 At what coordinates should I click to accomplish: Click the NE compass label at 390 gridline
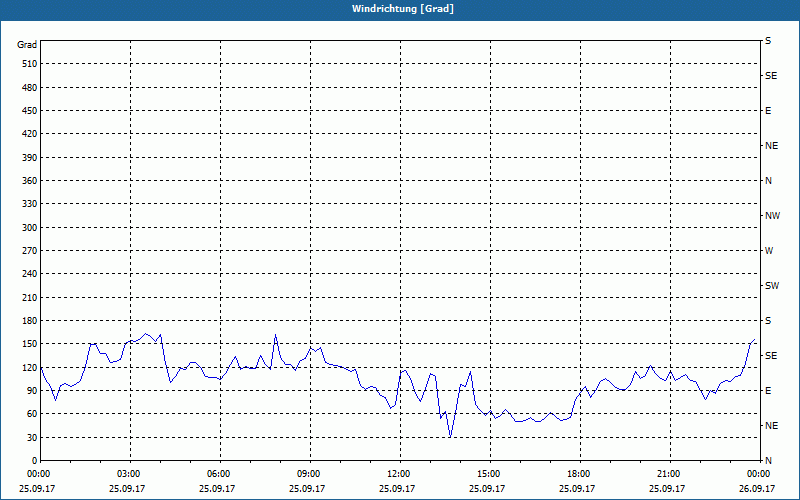click(771, 146)
